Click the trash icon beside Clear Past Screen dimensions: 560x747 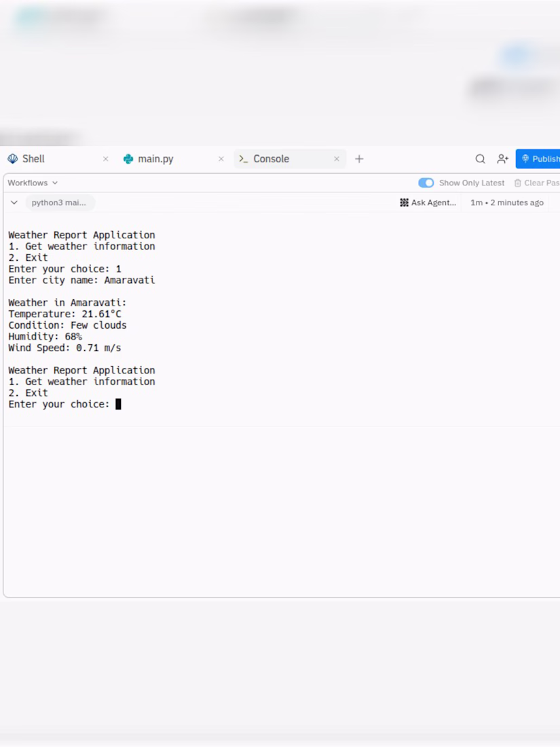click(518, 183)
